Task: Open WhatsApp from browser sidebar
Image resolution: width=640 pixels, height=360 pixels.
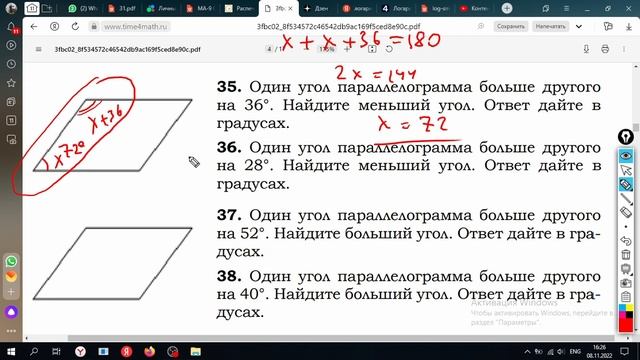Action: click(11, 261)
